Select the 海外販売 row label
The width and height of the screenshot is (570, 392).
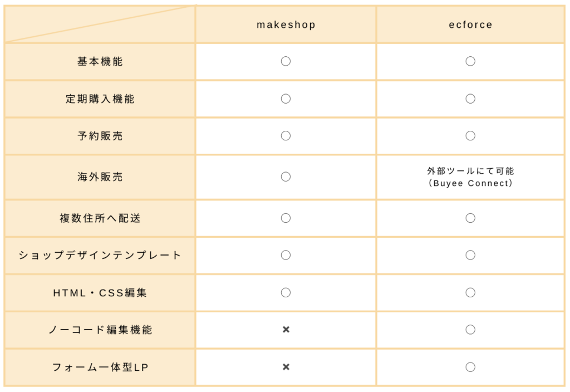tap(100, 177)
